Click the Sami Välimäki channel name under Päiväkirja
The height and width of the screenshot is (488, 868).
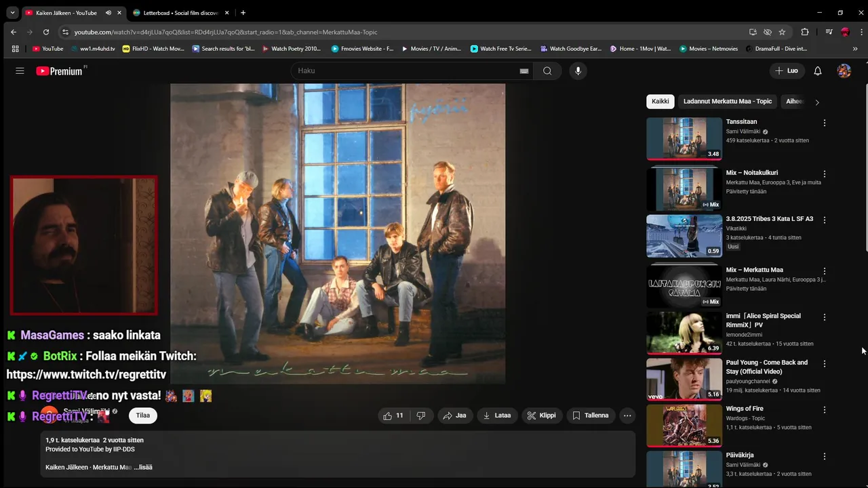[x=744, y=465]
